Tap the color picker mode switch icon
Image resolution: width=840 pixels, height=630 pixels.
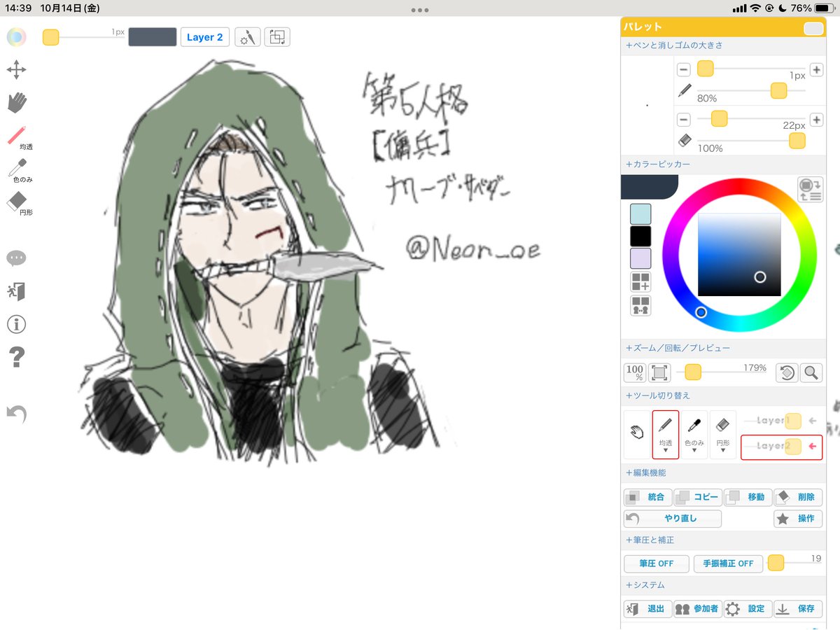(809, 190)
